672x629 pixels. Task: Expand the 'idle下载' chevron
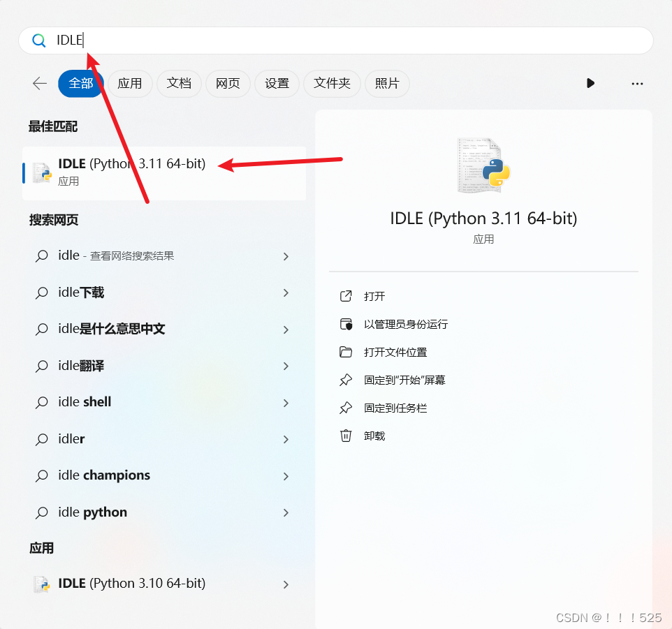click(286, 293)
